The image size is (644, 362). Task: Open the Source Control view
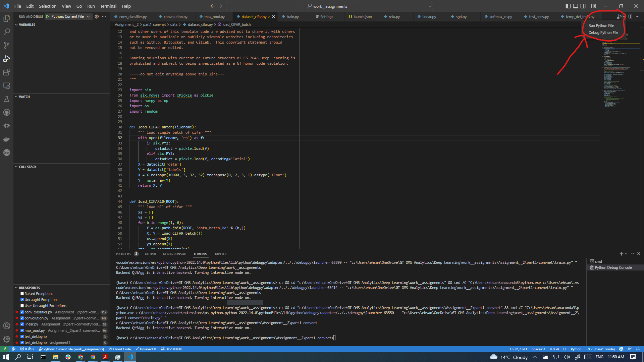coord(7,45)
